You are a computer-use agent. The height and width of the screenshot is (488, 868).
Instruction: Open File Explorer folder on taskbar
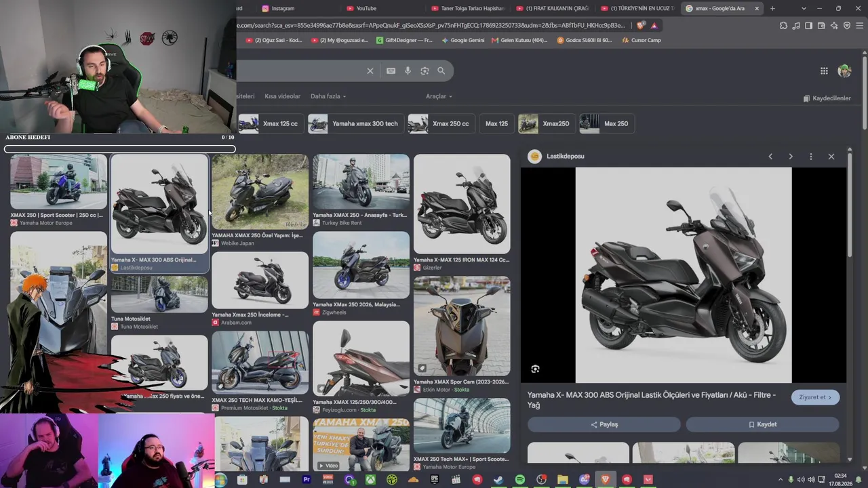pos(563,480)
